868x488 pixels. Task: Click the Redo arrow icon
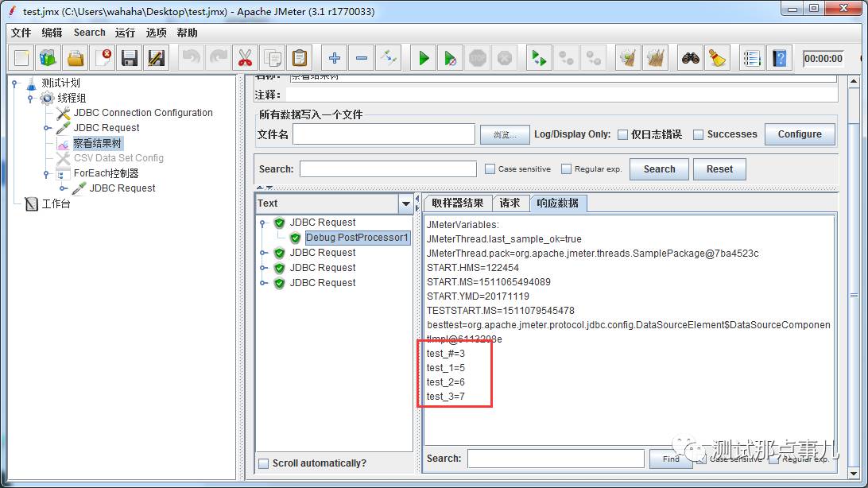click(x=218, y=58)
